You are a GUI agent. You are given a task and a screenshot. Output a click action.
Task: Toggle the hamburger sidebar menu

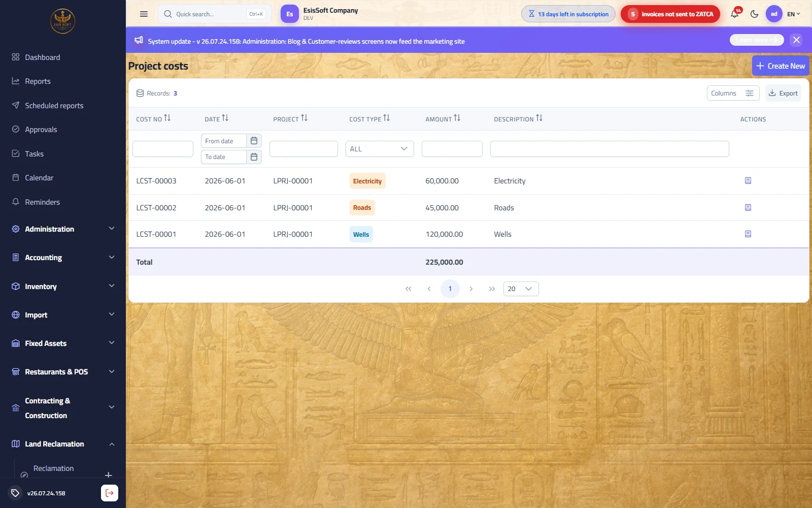pos(144,14)
